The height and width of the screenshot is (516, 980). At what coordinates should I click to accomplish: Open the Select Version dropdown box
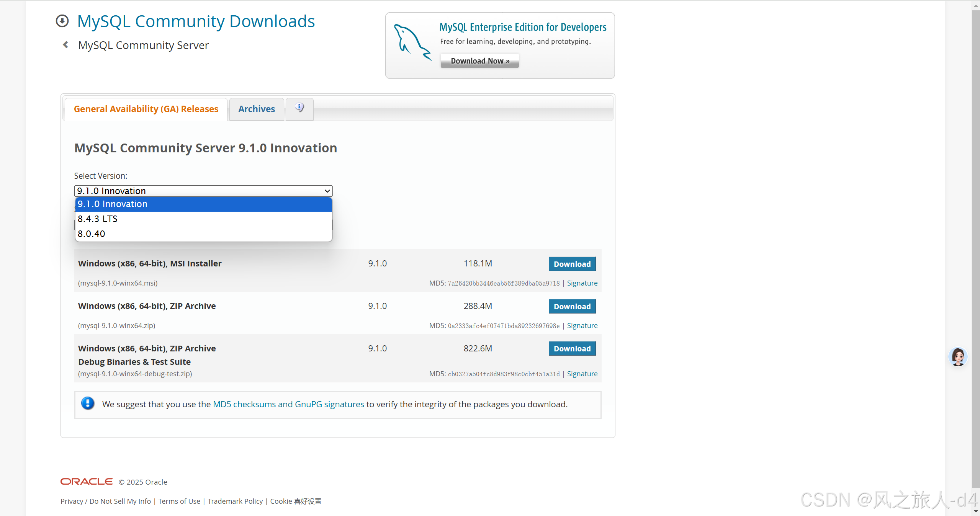(x=203, y=191)
